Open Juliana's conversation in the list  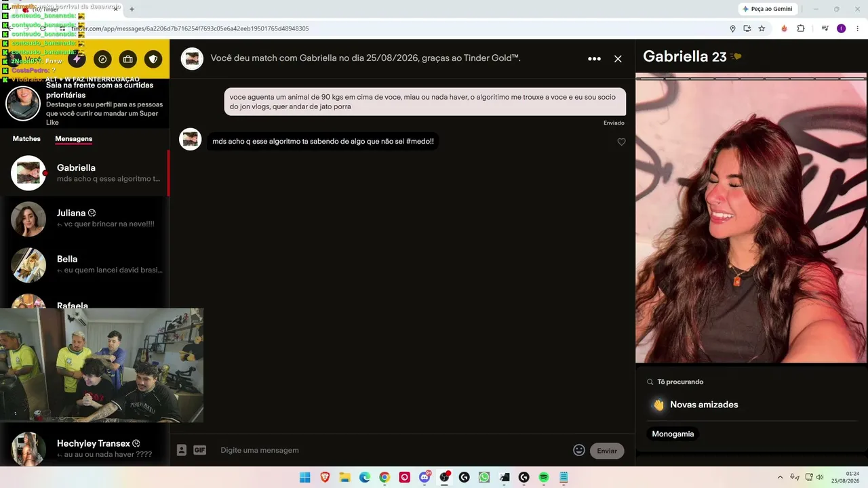[85, 218]
